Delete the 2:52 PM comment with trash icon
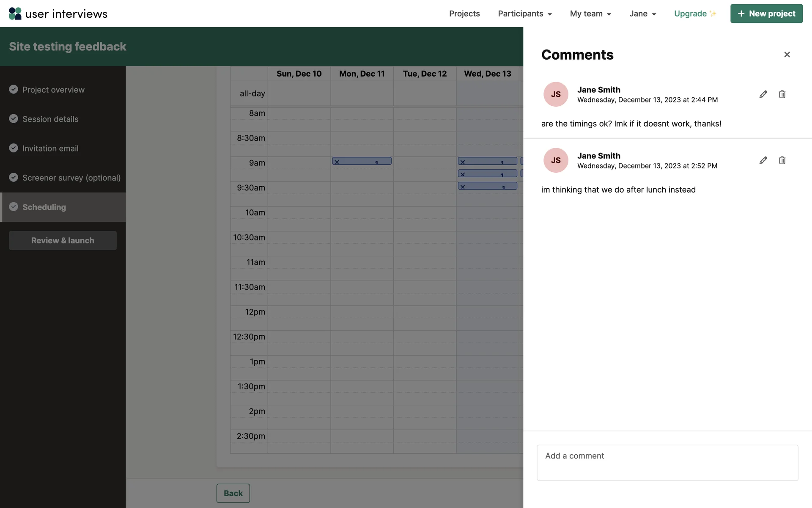The width and height of the screenshot is (812, 508). tap(782, 160)
